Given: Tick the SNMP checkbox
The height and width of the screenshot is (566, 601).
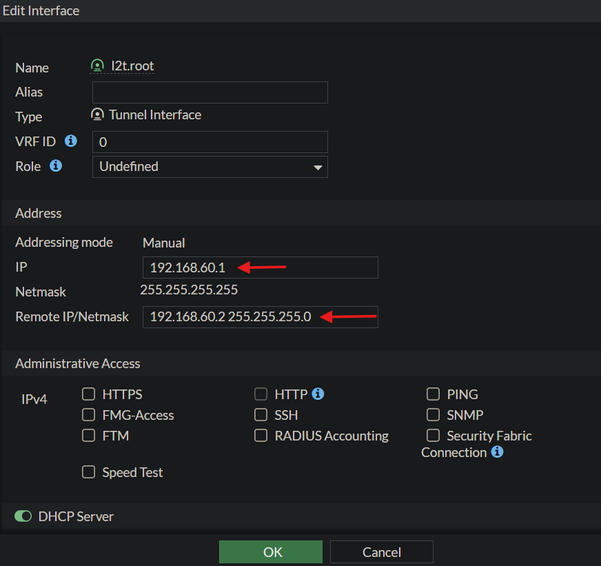Looking at the screenshot, I should click(433, 415).
